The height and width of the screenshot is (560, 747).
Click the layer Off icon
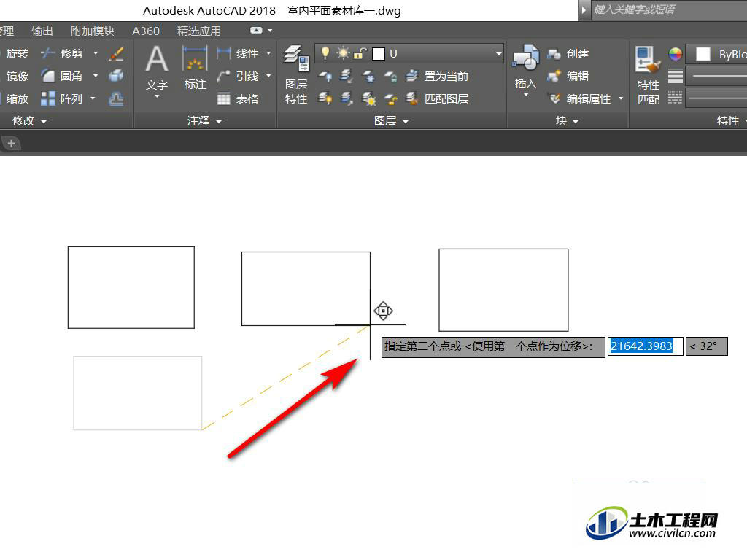pyautogui.click(x=325, y=76)
